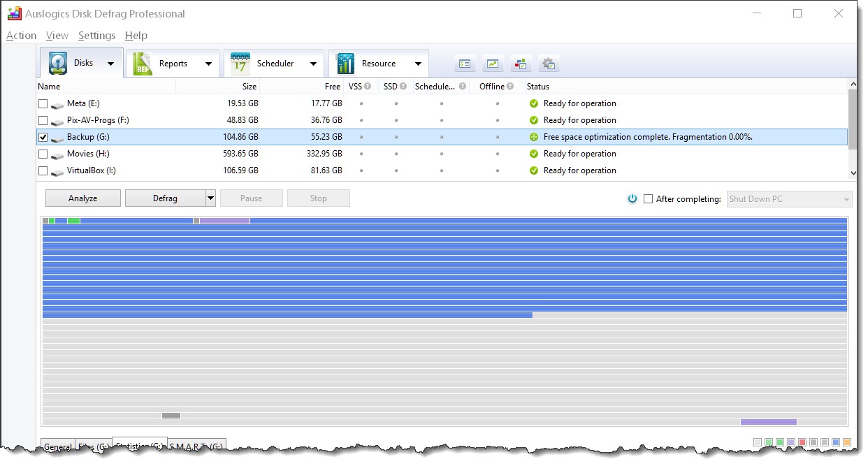Open the task list toolbar icon
The width and height of the screenshot is (868, 466).
pyautogui.click(x=465, y=64)
